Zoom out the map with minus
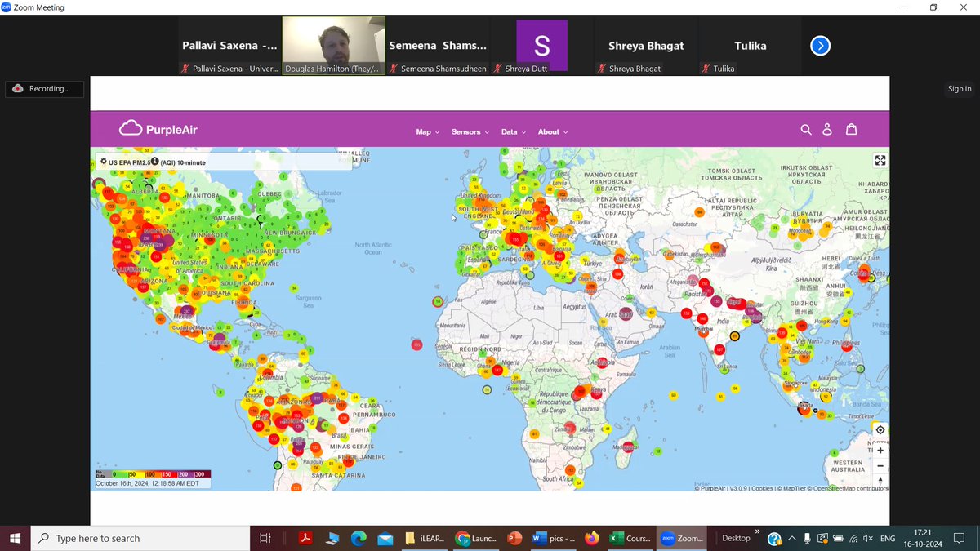The width and height of the screenshot is (980, 551). (880, 466)
